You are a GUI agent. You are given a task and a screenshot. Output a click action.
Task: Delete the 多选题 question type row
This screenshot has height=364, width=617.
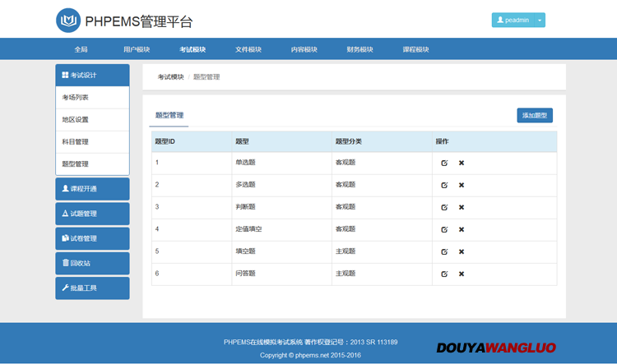(462, 185)
